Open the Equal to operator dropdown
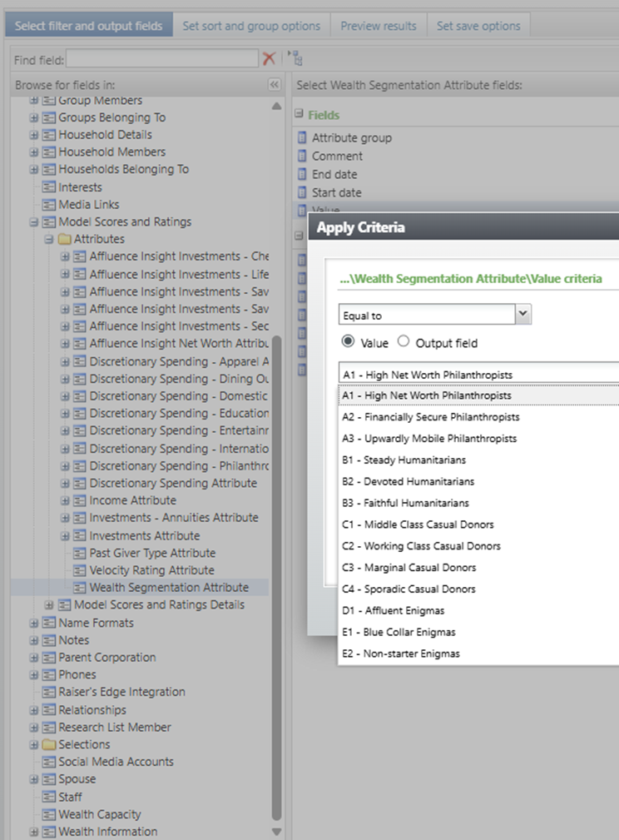This screenshot has width=619, height=840. (x=523, y=314)
